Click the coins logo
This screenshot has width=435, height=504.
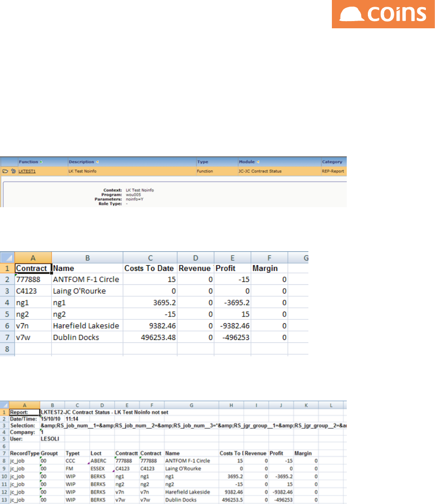click(383, 14)
